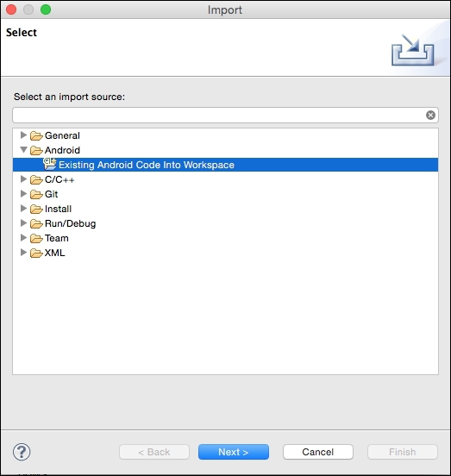The height and width of the screenshot is (476, 451).
Task: Expand the XML category arrow
Action: [x=23, y=252]
